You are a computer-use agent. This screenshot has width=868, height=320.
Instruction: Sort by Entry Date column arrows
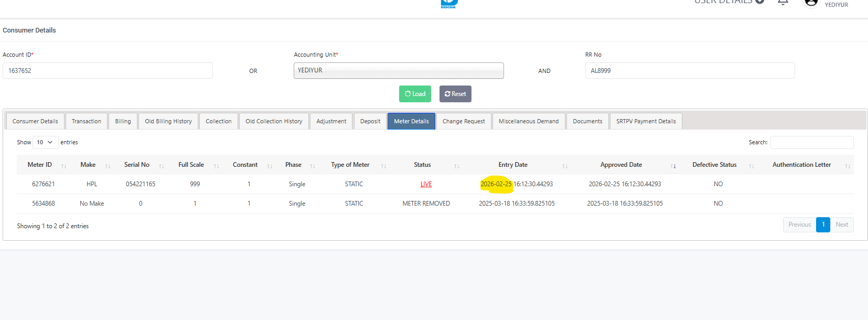(565, 166)
